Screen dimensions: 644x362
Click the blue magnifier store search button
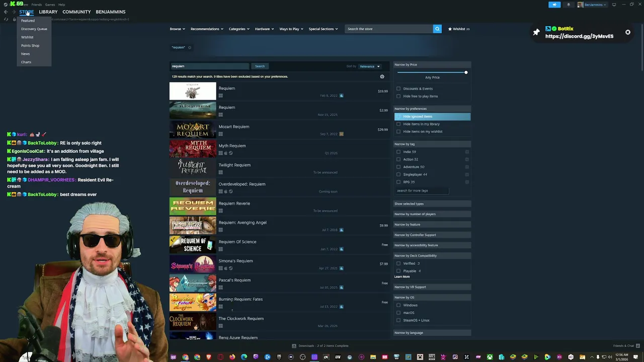(437, 29)
